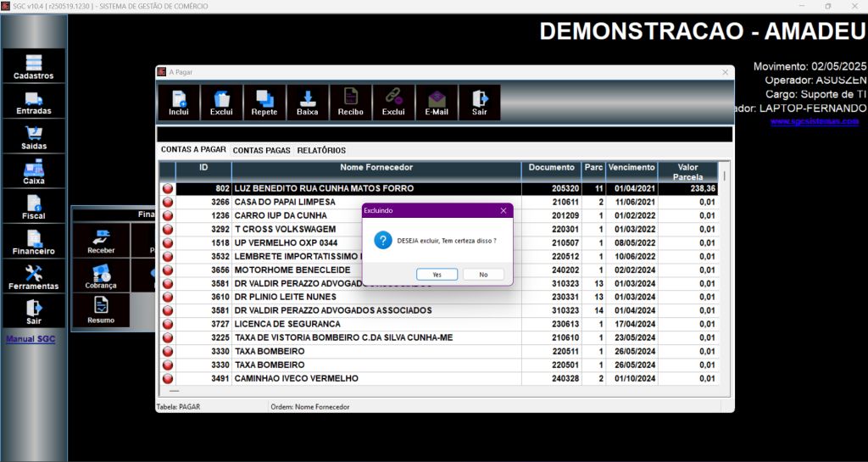Click the Exclui trash toolbar button
This screenshot has height=462, width=868.
(x=221, y=103)
